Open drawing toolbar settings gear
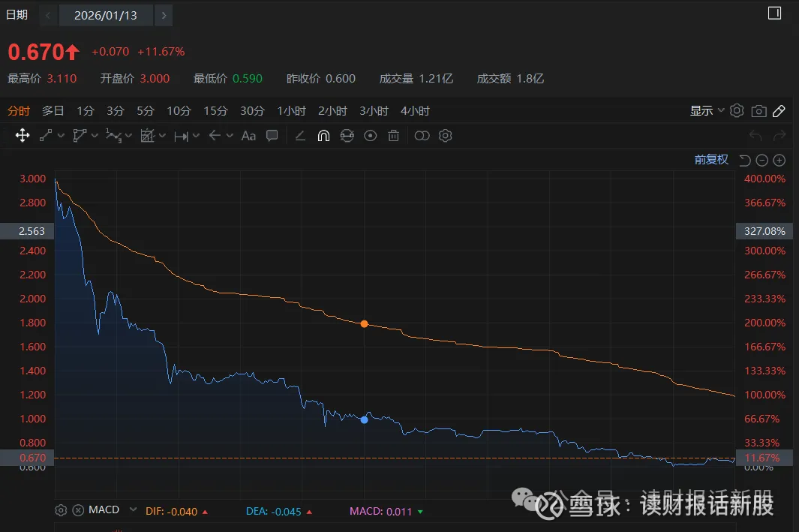 point(446,136)
